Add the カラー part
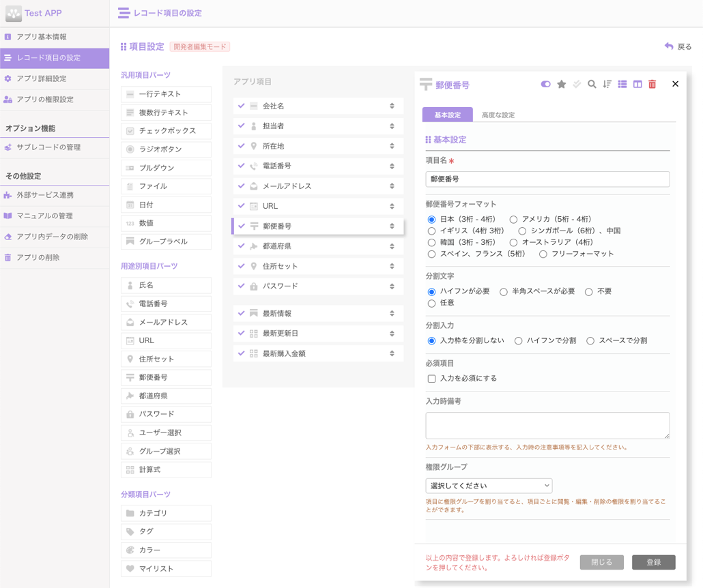 coord(166,550)
